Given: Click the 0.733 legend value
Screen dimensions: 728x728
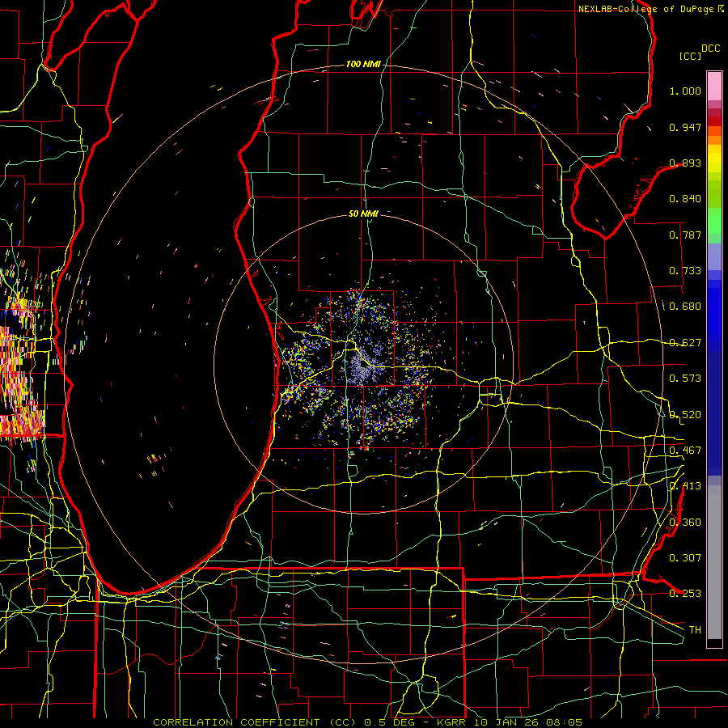Looking at the screenshot, I should (685, 271).
